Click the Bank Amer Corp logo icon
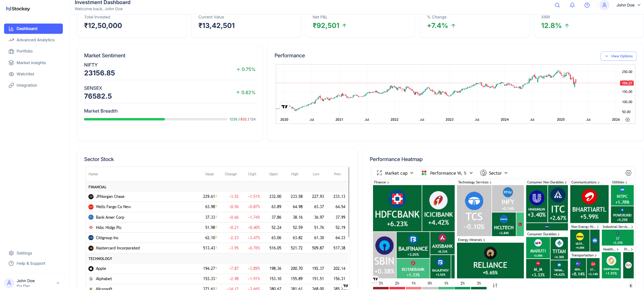This screenshot has width=644, height=290. (91, 217)
